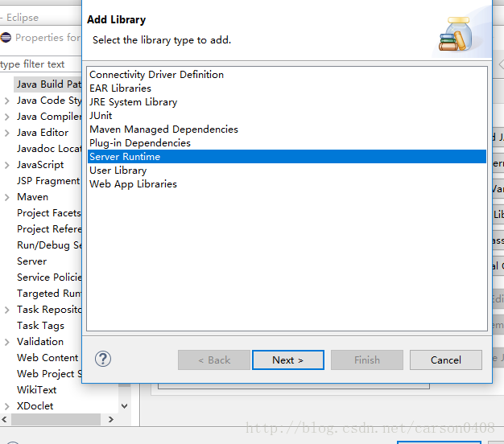Expand the Task Repository node
The image size is (504, 444).
pyautogui.click(x=6, y=310)
